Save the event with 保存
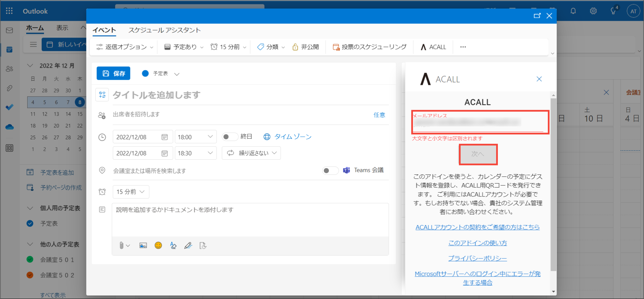The width and height of the screenshot is (644, 299). coord(114,73)
